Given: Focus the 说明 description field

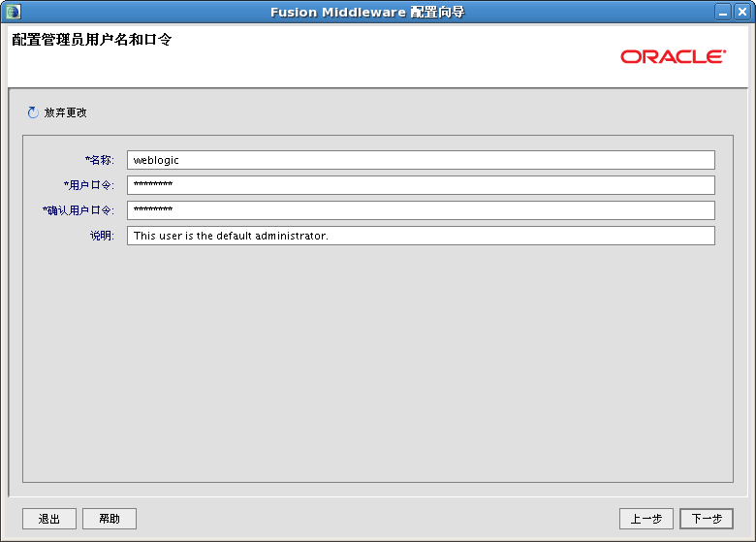Looking at the screenshot, I should (x=421, y=236).
